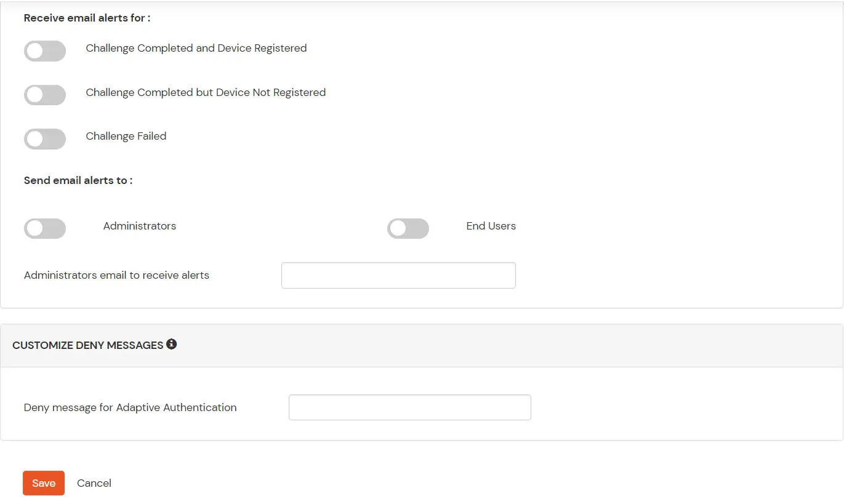Focus the Deny message for Adaptive Authentication textbox
The width and height of the screenshot is (844, 504).
click(x=409, y=407)
